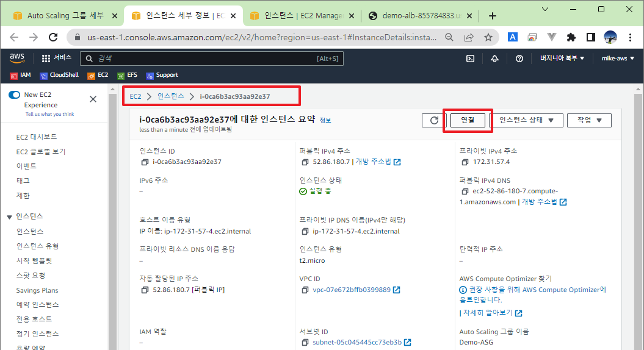Select 스팟 요청 in the sidebar

pos(31,276)
